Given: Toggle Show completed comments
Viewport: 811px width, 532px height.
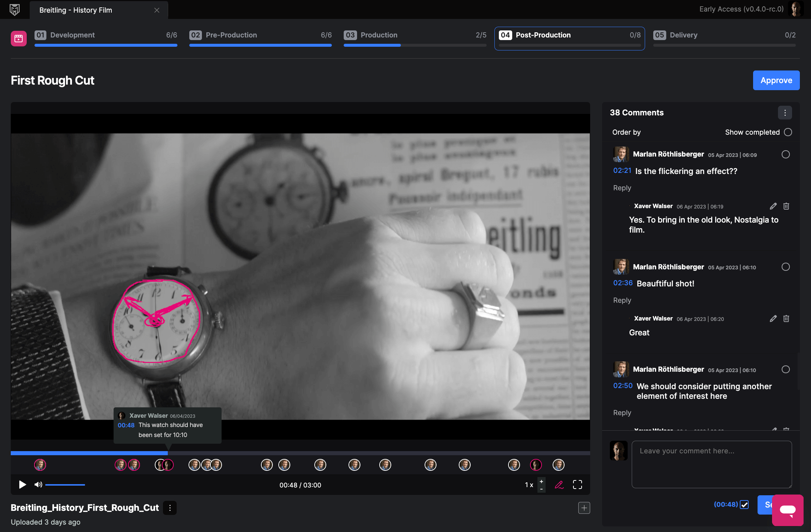Looking at the screenshot, I should point(788,132).
